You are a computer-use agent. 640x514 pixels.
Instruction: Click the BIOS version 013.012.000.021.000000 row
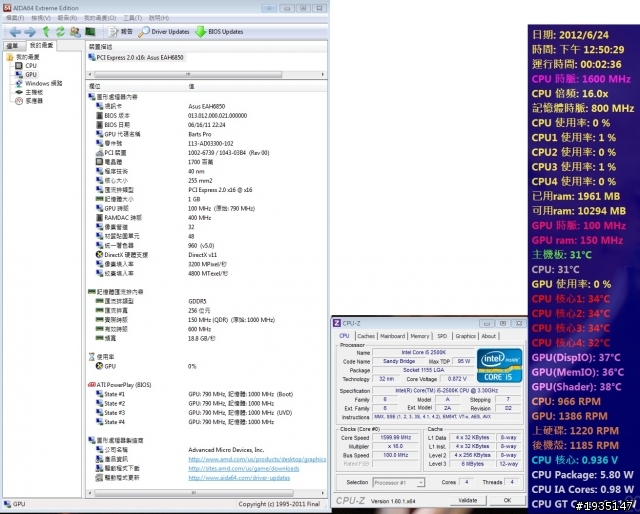tap(207, 116)
